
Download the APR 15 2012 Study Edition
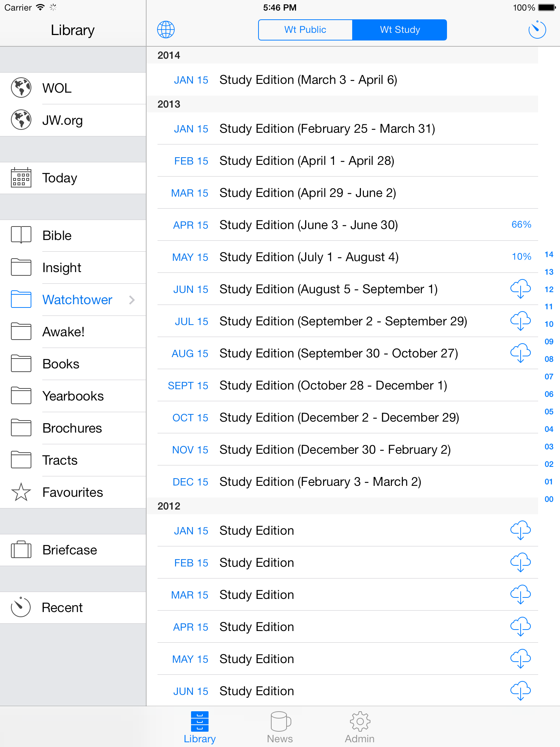(x=521, y=627)
